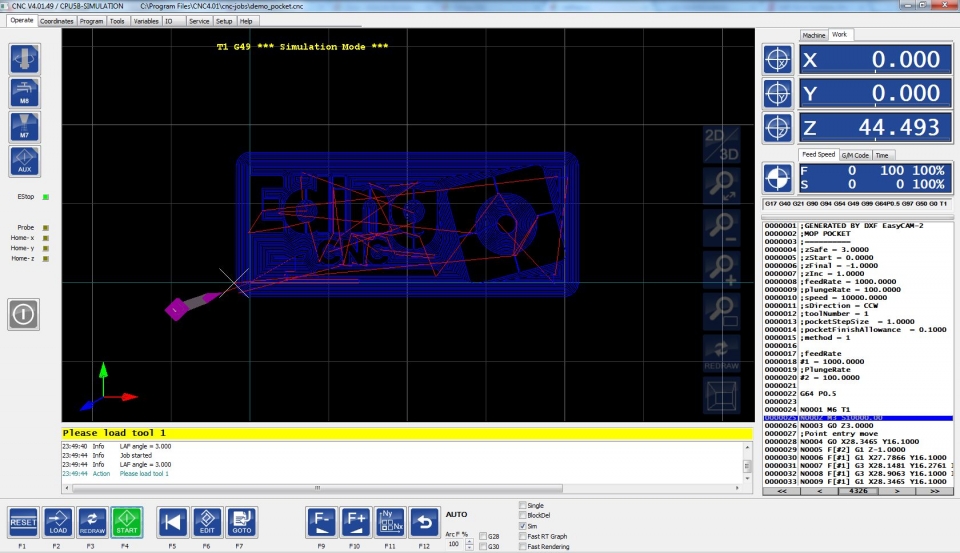Decrease Arc F % with down arrow
Screen dimensions: 960x553
(x=469, y=547)
